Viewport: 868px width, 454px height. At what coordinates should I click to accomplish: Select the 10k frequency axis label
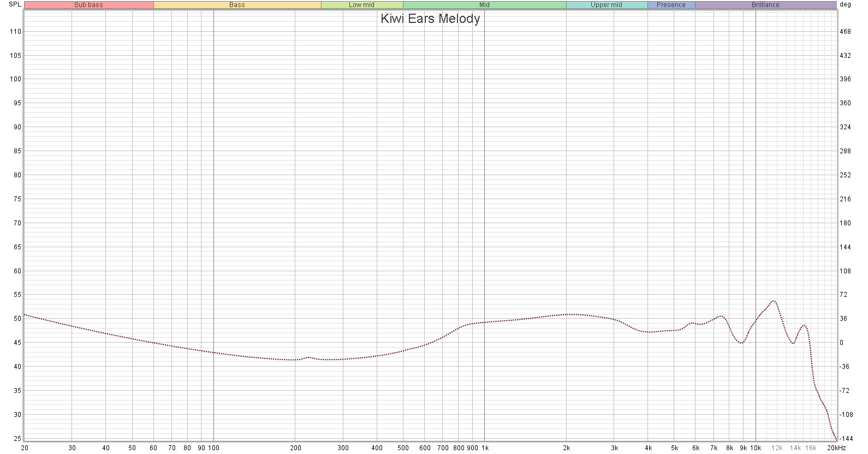click(756, 448)
